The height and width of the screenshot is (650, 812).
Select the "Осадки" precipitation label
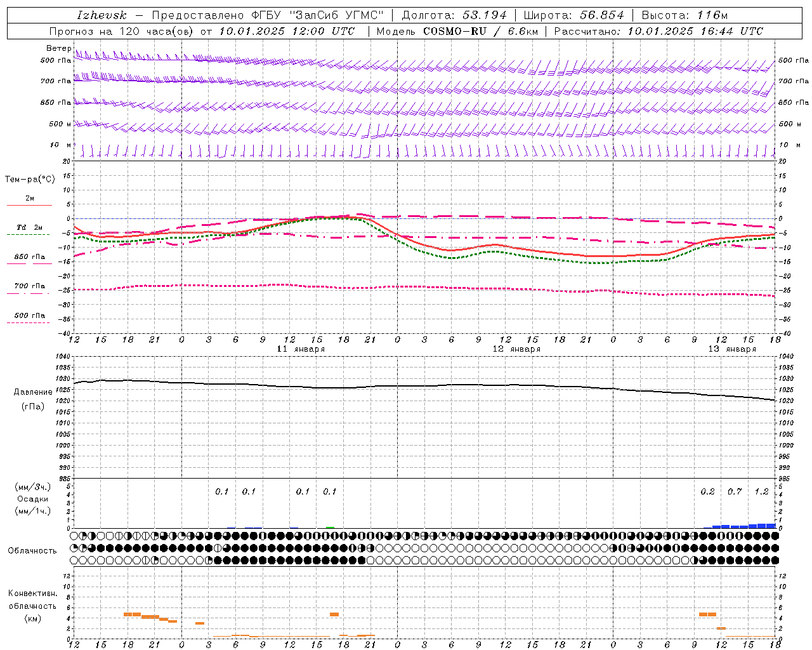point(33,499)
